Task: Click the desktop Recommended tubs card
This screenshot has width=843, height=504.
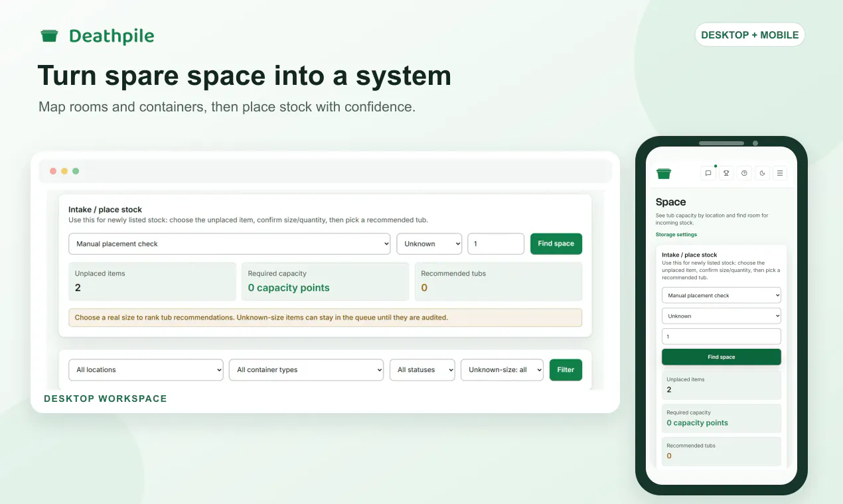Action: point(498,281)
